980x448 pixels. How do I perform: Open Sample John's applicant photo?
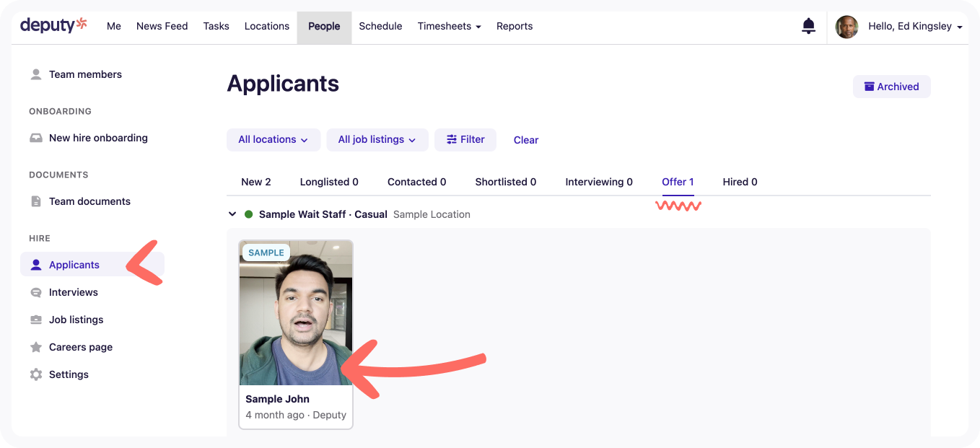tap(296, 313)
